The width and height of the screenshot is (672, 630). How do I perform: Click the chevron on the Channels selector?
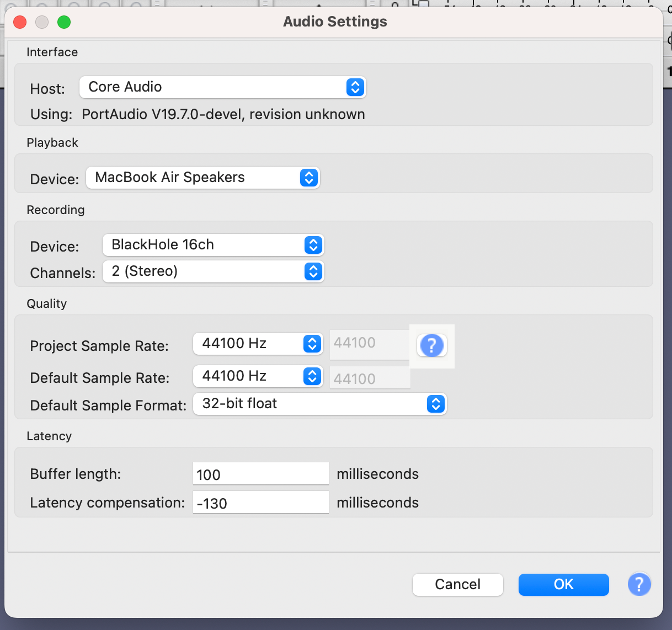(313, 271)
